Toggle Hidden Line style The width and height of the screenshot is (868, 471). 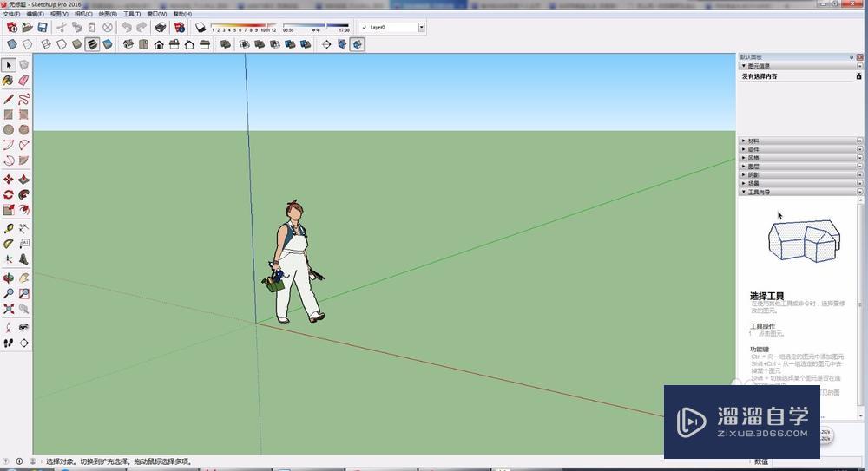point(62,44)
